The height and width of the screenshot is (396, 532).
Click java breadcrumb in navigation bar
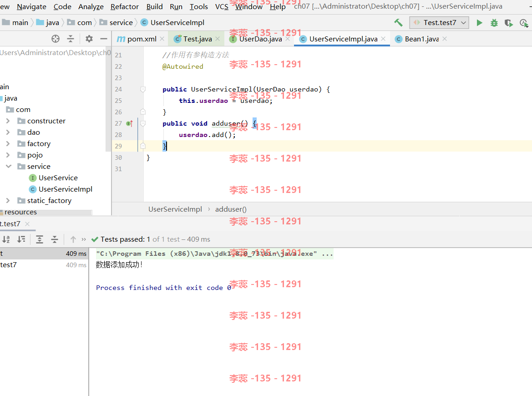pyautogui.click(x=47, y=23)
